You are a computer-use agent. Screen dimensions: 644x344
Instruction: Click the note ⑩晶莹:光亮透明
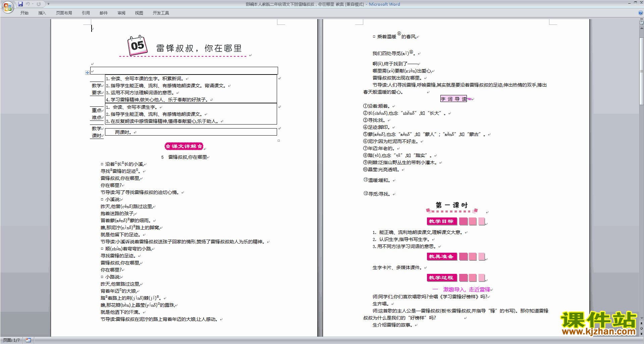click(x=382, y=169)
